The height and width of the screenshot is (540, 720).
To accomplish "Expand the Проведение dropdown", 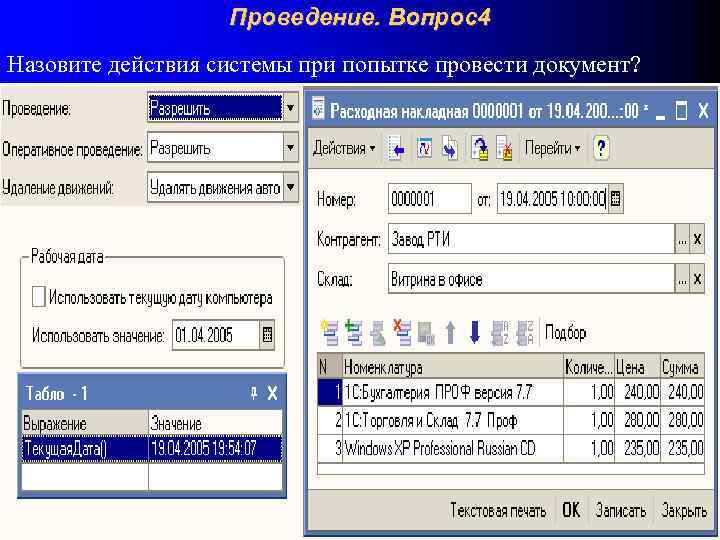I will [290, 108].
